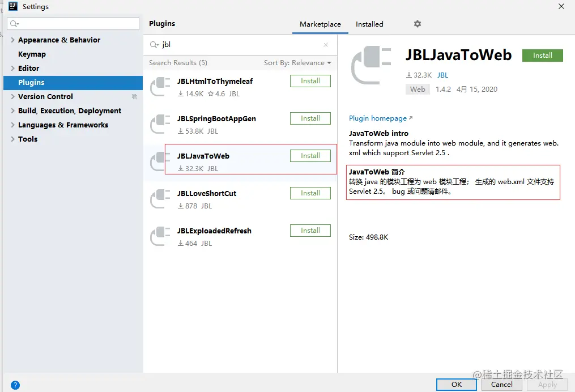
Task: Click 32.3K download count in details
Action: 419,75
